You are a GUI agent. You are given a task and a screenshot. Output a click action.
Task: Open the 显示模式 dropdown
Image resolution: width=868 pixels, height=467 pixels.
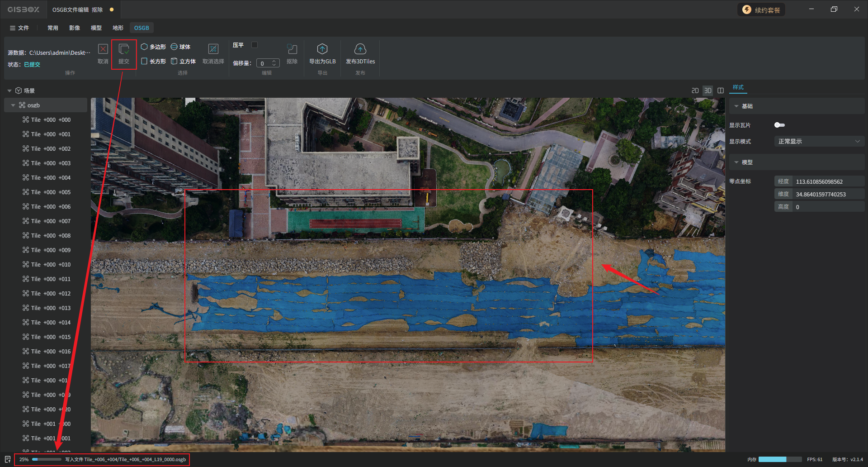[x=819, y=142]
